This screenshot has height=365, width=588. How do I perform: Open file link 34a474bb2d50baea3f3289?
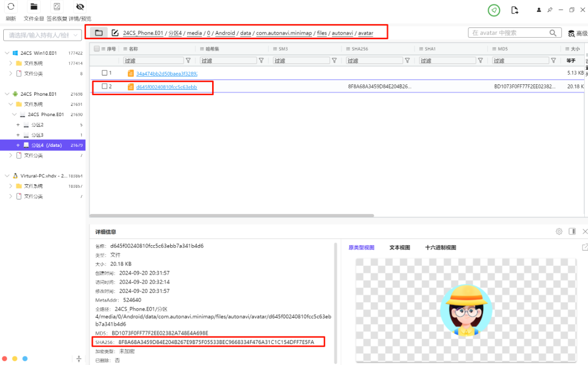tap(166, 73)
